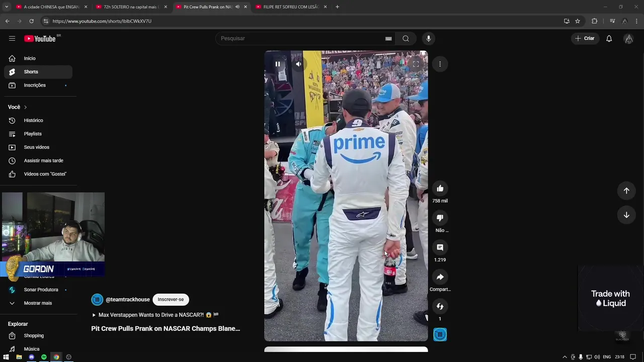This screenshot has width=644, height=362.
Task: Open media controls icon in Chrome toolbar
Action: click(x=612, y=21)
